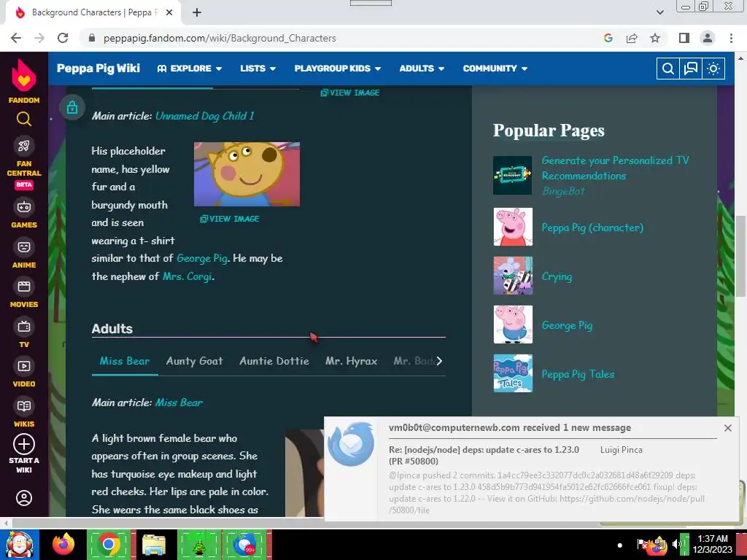Launch Firefox from the taskbar
The height and width of the screenshot is (560, 747).
(x=63, y=545)
